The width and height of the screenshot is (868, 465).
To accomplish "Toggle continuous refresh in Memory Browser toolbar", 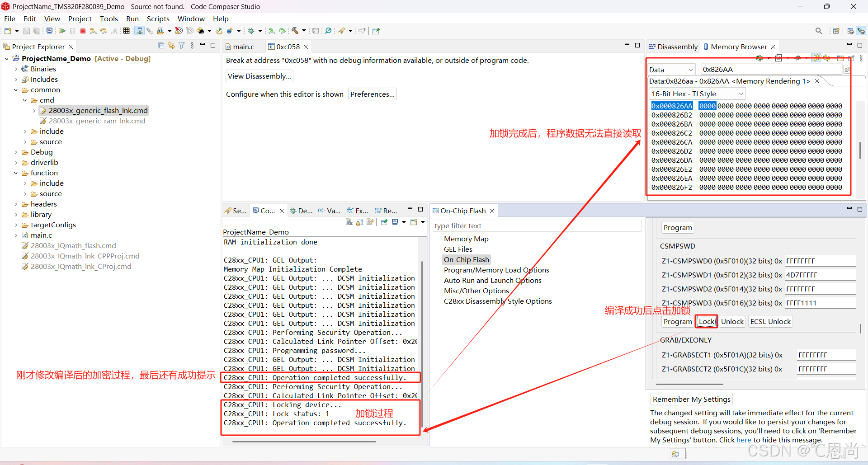I will [816, 58].
